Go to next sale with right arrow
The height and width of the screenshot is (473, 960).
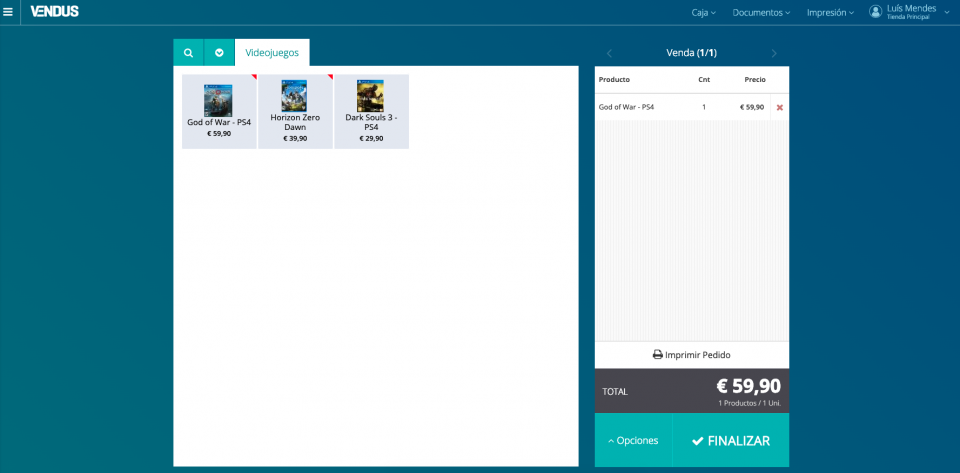774,53
